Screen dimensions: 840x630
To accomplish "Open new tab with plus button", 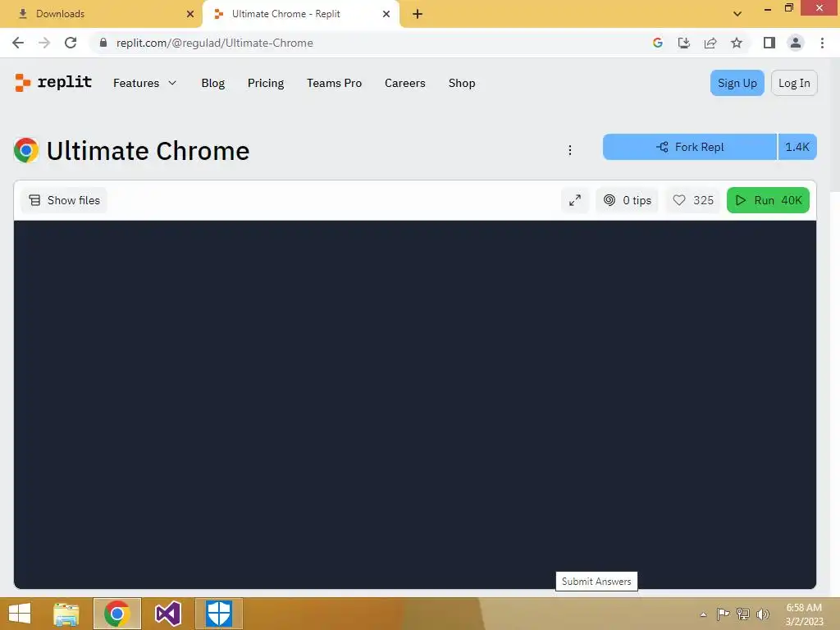I will 418,14.
